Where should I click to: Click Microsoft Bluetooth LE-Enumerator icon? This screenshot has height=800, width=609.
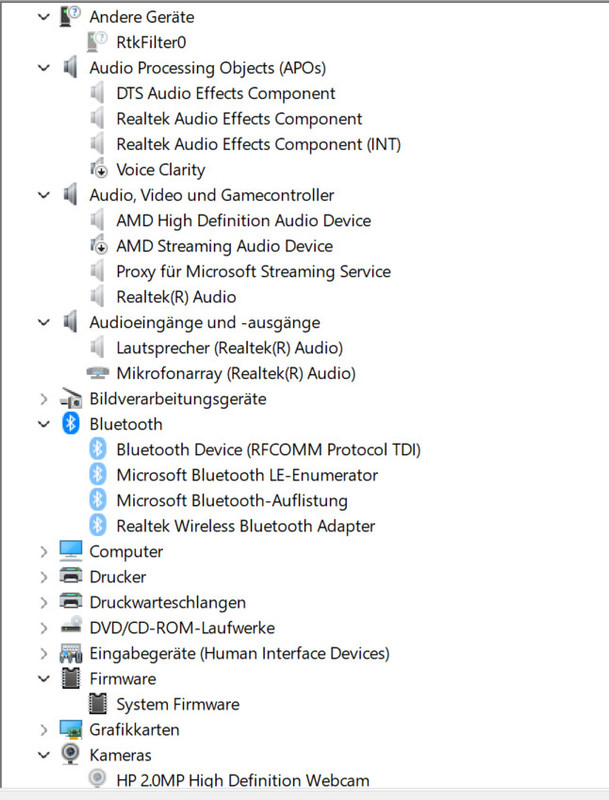click(x=97, y=474)
